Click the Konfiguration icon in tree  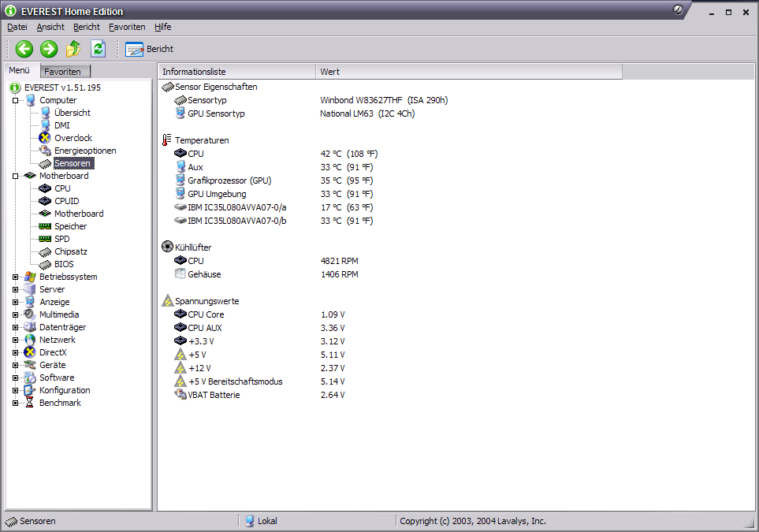coord(30,390)
